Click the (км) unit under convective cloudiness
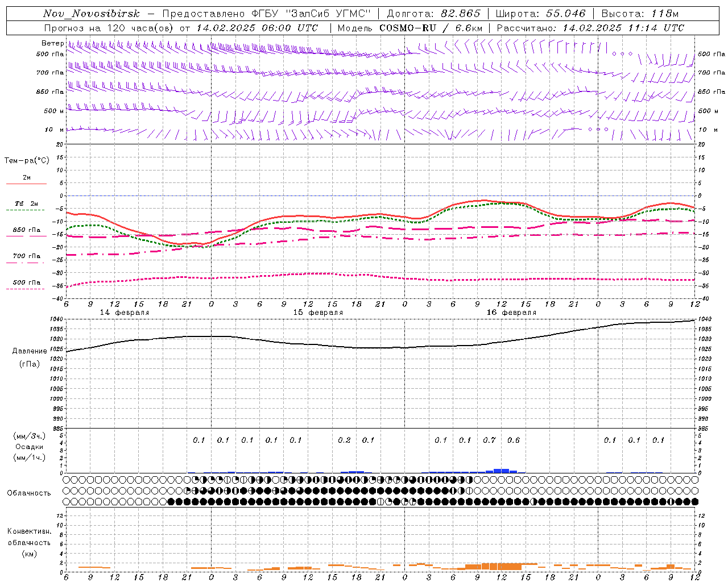The image size is (728, 582). [x=29, y=554]
